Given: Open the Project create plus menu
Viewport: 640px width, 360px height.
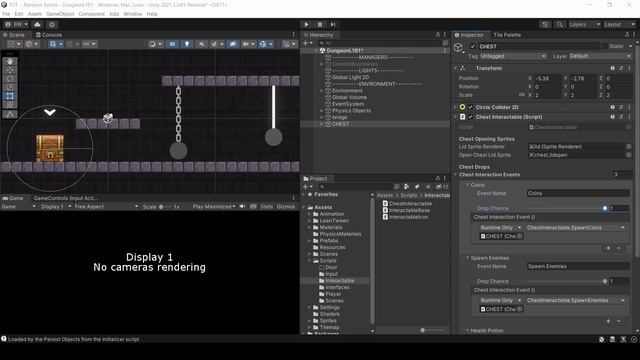Looking at the screenshot, I should [307, 187].
